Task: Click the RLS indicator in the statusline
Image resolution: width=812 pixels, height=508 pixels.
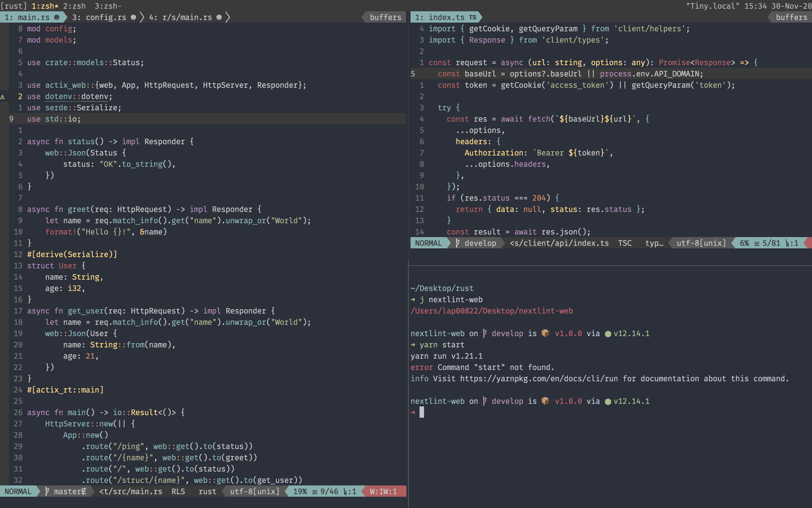Action: coord(178,491)
